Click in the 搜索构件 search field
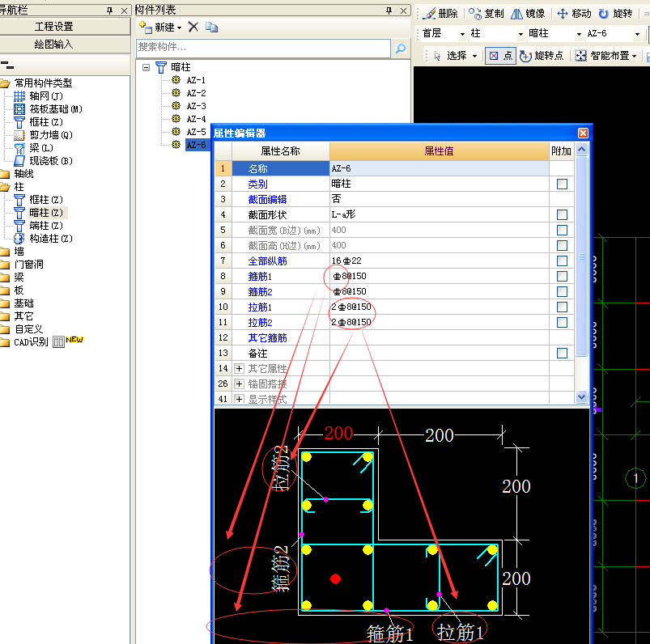 [263, 49]
